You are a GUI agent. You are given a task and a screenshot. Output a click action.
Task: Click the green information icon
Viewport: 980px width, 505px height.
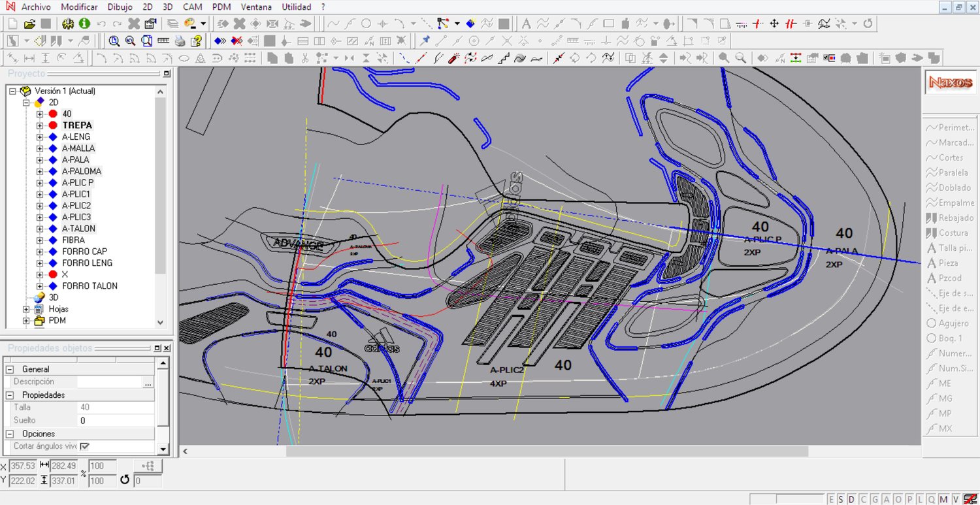[x=84, y=24]
